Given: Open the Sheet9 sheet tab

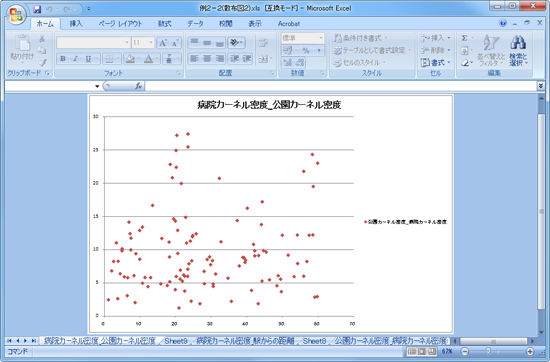Looking at the screenshot, I should 176,341.
